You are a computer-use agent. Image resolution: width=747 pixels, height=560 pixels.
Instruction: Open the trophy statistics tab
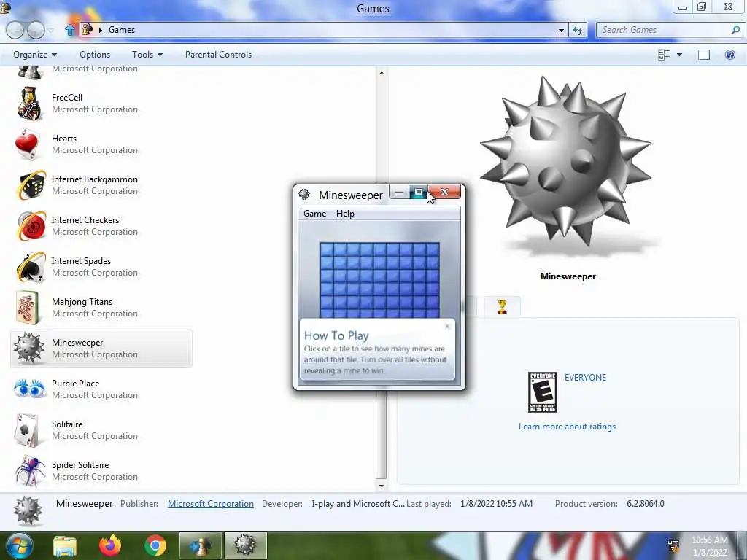click(502, 307)
